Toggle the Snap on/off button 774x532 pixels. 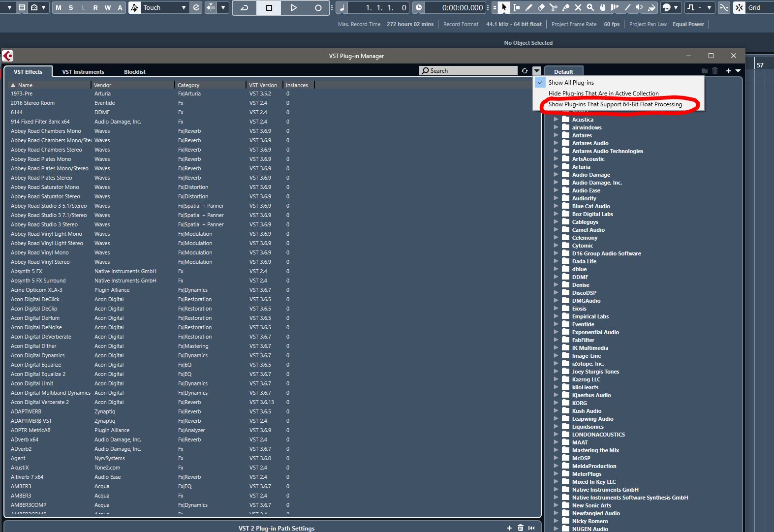click(x=739, y=7)
